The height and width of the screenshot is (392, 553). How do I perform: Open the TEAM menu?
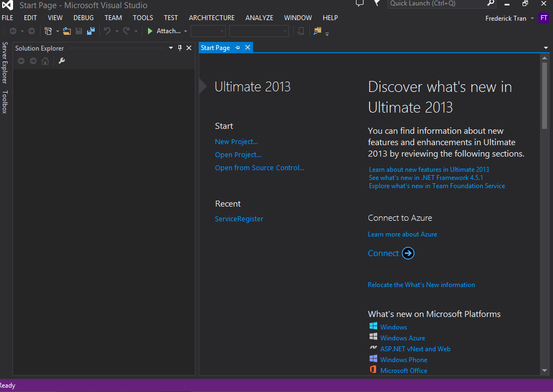tap(113, 17)
